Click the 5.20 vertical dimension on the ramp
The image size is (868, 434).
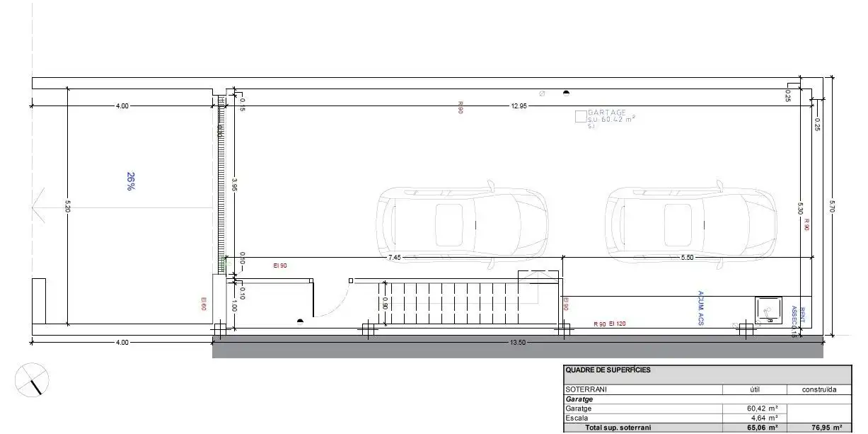[67, 208]
